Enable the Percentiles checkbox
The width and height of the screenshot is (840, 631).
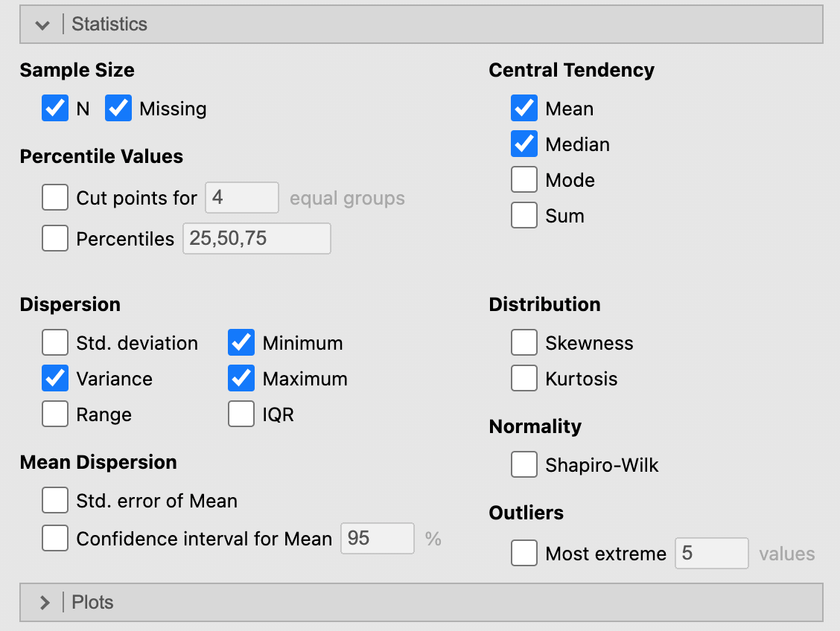[x=55, y=239]
